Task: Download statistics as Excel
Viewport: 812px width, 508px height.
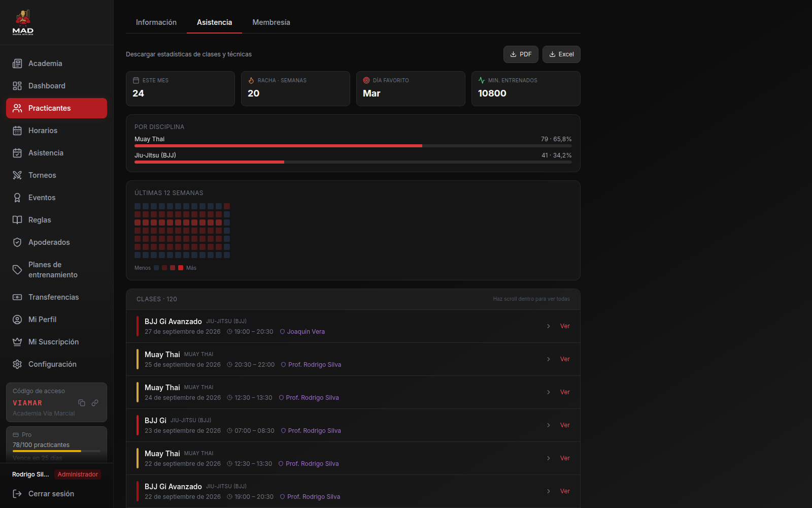Action: pos(561,54)
